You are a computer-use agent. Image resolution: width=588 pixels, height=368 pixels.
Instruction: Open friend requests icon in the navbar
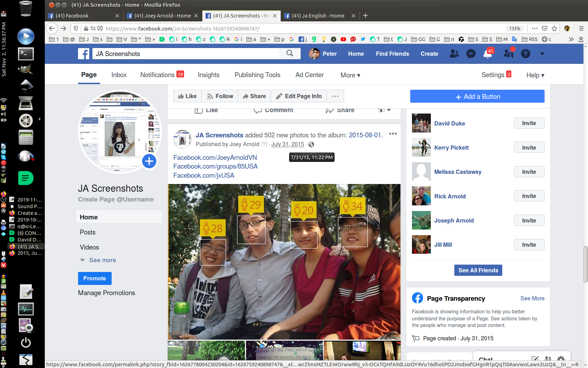tap(508, 54)
